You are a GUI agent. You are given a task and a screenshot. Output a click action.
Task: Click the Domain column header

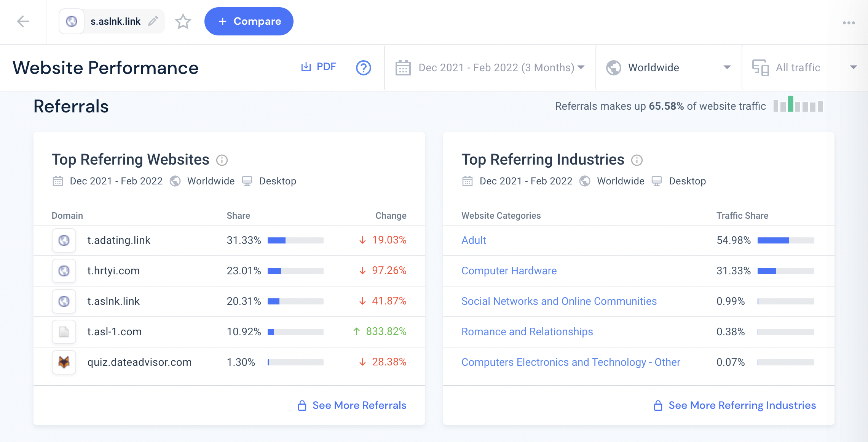point(67,216)
